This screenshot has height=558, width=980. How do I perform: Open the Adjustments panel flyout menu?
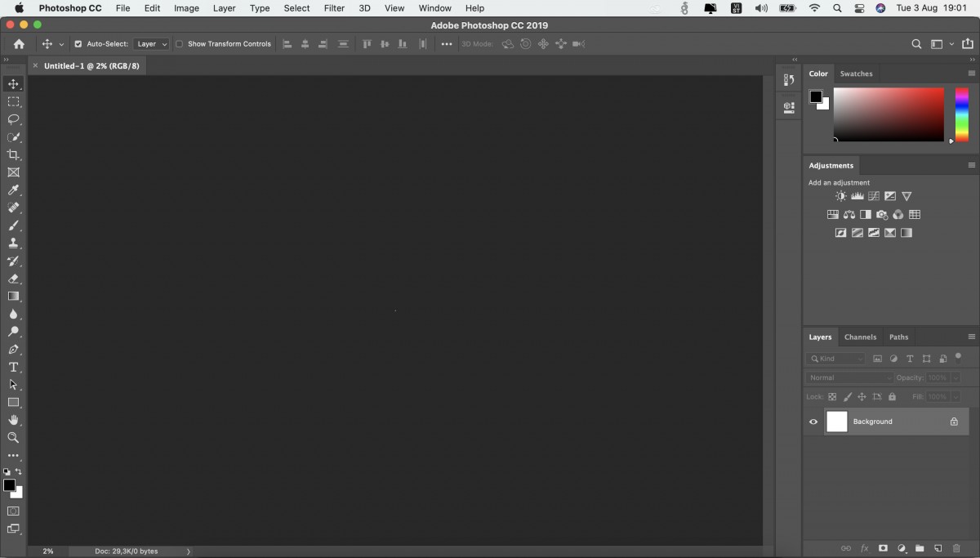pyautogui.click(x=972, y=165)
